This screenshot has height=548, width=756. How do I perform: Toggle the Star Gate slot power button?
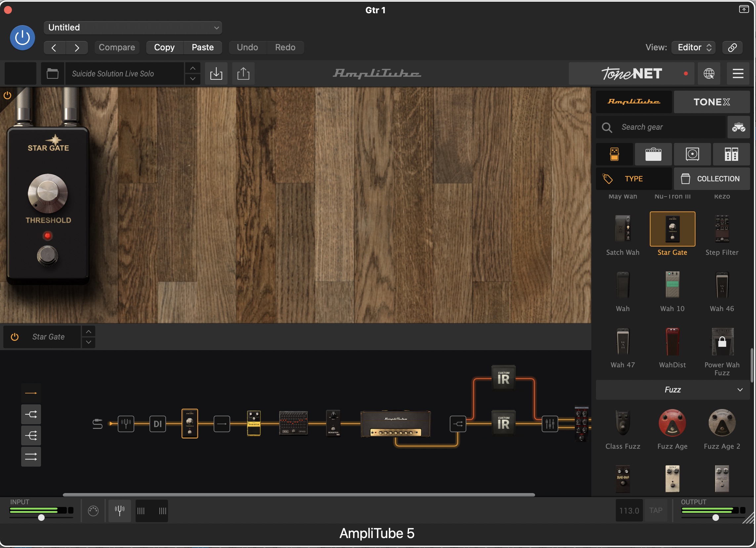(15, 337)
